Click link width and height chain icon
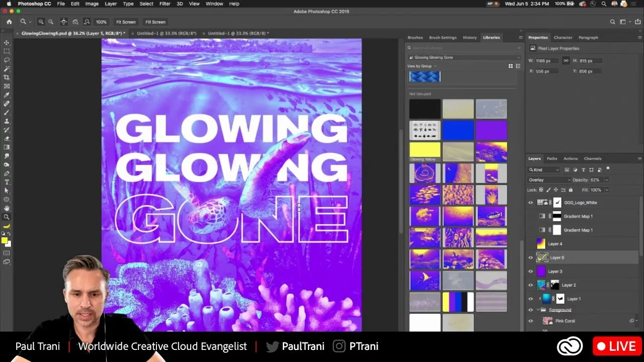The height and width of the screenshot is (362, 644). (566, 60)
